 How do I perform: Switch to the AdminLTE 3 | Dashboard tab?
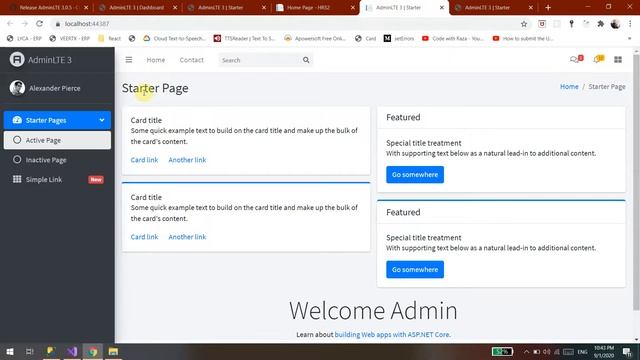coord(137,7)
